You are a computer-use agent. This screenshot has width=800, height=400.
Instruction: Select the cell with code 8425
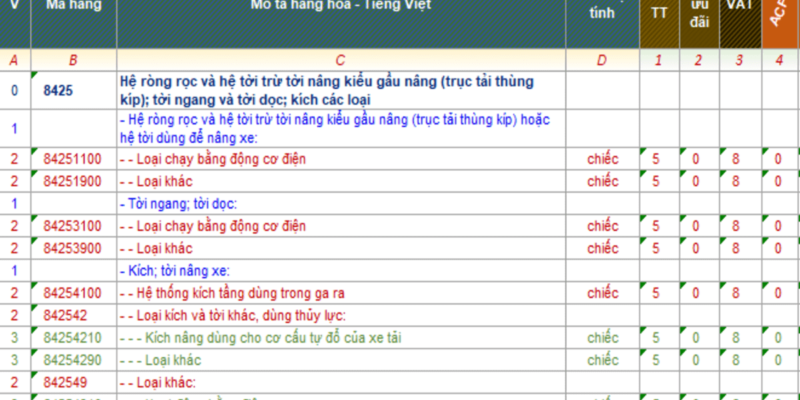pyautogui.click(x=60, y=90)
